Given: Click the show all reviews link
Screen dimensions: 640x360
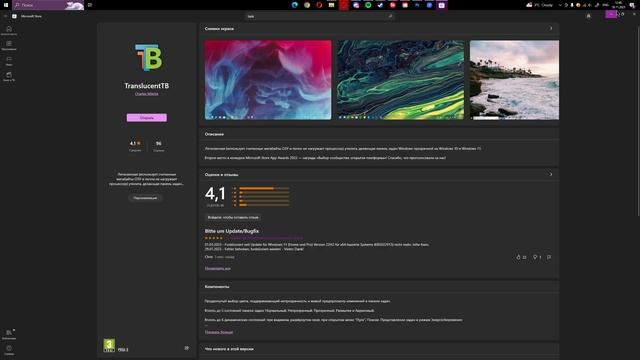Looking at the screenshot, I should (x=218, y=269).
